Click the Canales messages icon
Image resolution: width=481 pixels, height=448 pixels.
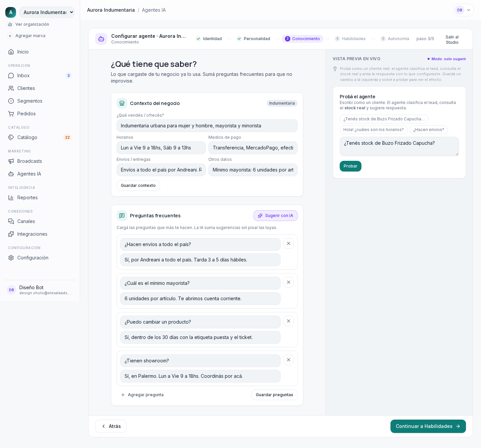point(11,221)
